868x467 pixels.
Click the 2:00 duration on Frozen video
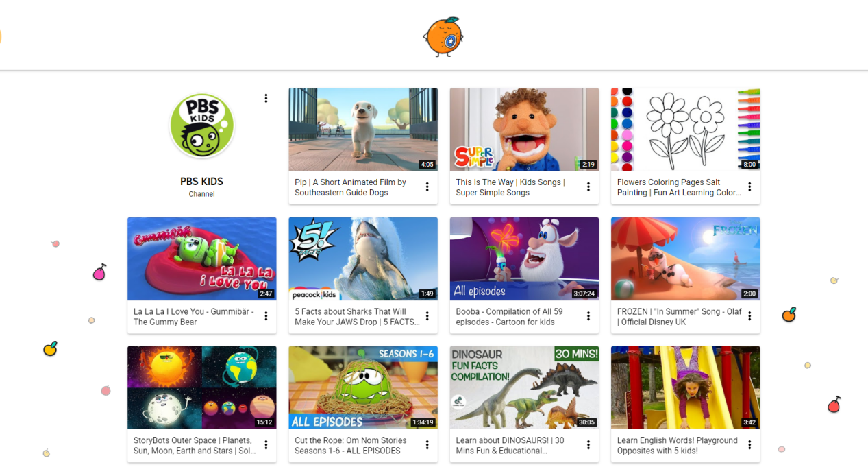click(x=750, y=294)
